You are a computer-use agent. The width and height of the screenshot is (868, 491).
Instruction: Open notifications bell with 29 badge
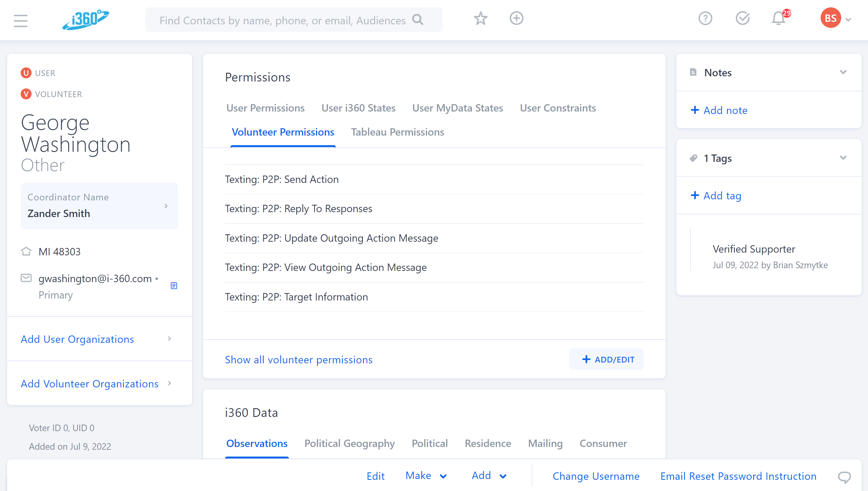pos(779,19)
